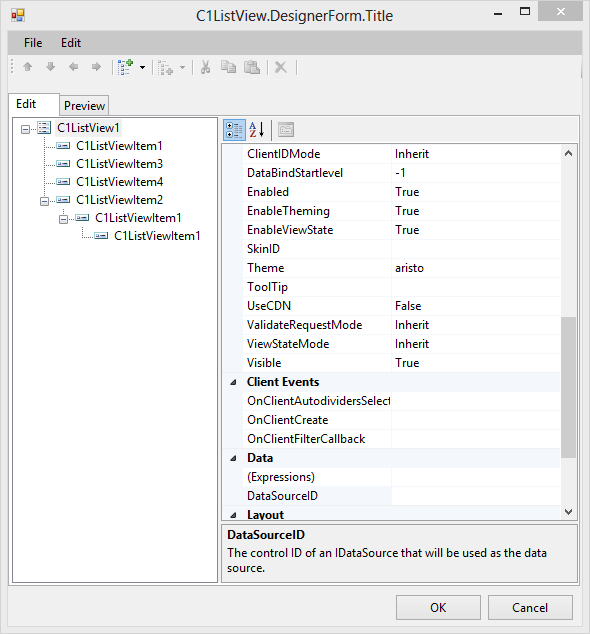This screenshot has height=634, width=590.
Task: Click the Add Child Item toolbar icon
Action: tap(125, 67)
